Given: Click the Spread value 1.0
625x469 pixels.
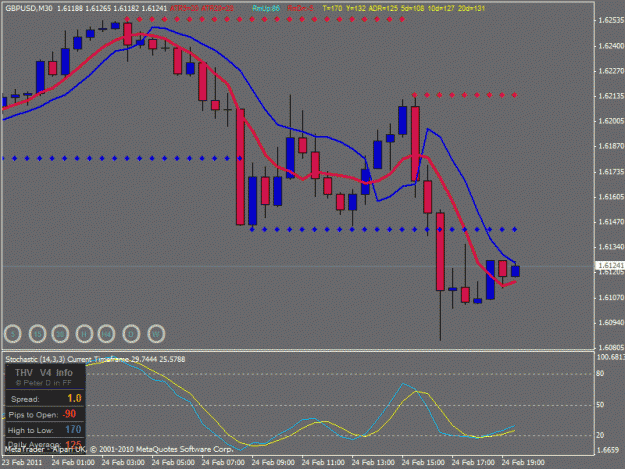Looking at the screenshot, I should click(x=74, y=398).
